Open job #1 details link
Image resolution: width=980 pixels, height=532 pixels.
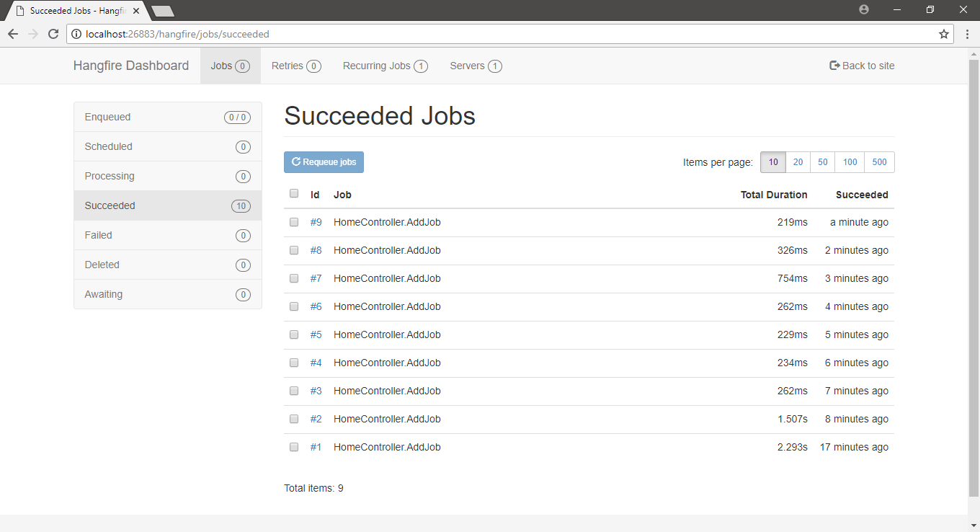coord(316,447)
